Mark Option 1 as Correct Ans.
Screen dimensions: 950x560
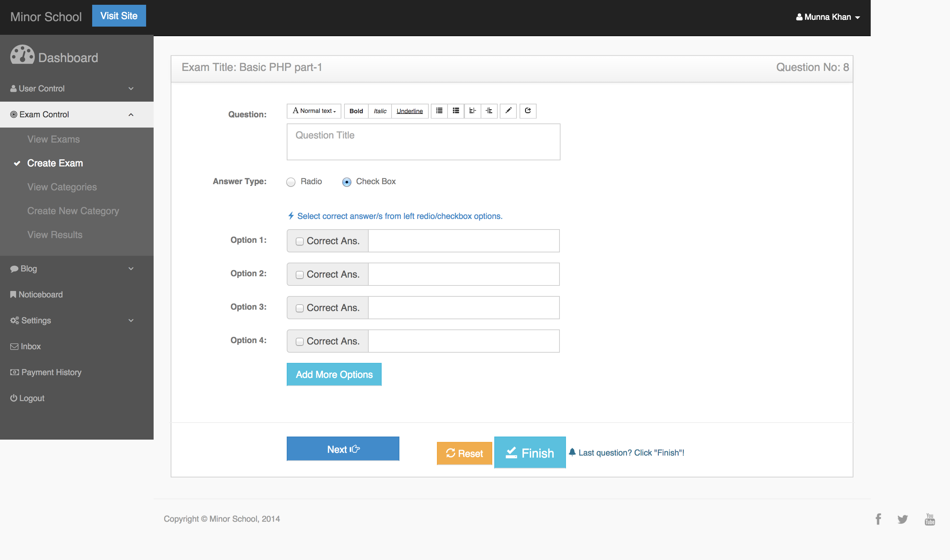coord(299,241)
